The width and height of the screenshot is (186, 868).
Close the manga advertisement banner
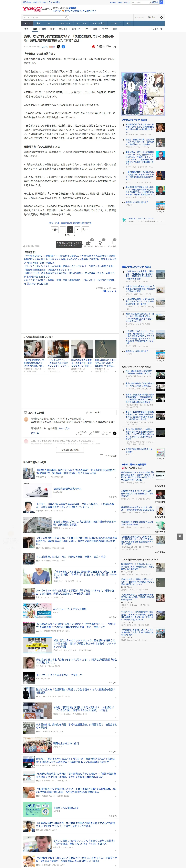click(x=163, y=73)
